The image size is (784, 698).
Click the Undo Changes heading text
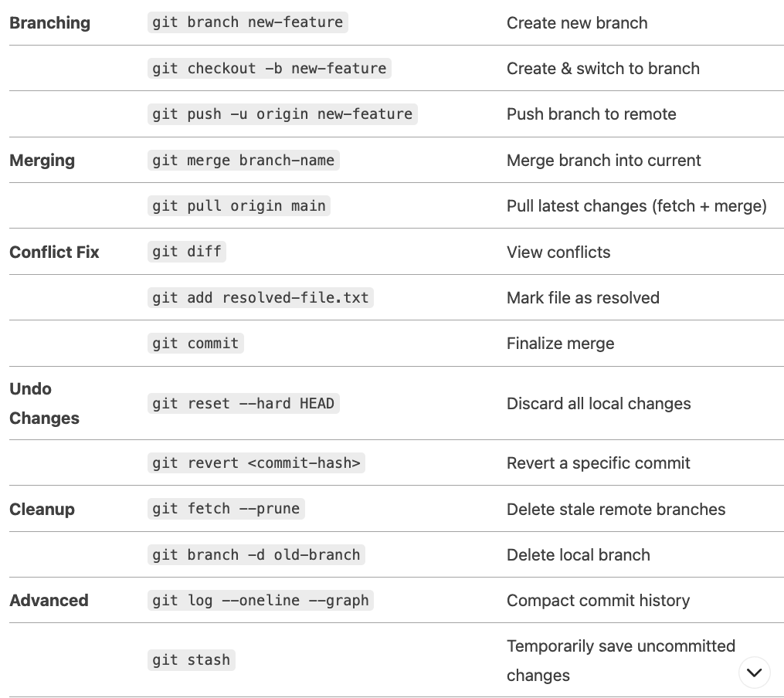point(44,403)
